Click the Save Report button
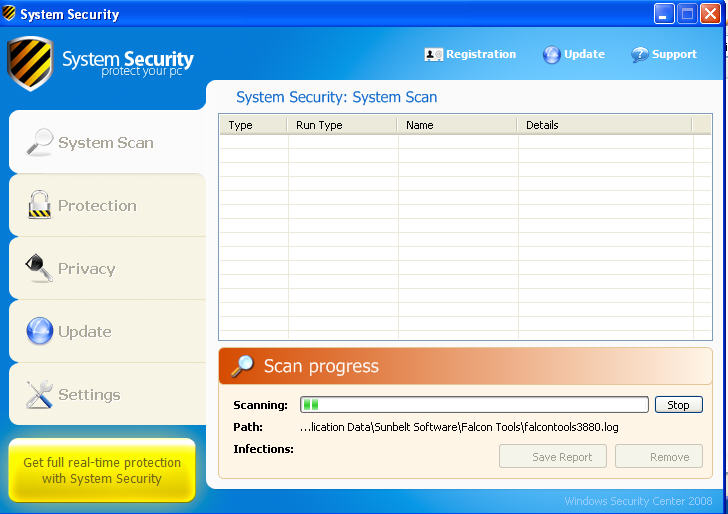 (x=553, y=456)
